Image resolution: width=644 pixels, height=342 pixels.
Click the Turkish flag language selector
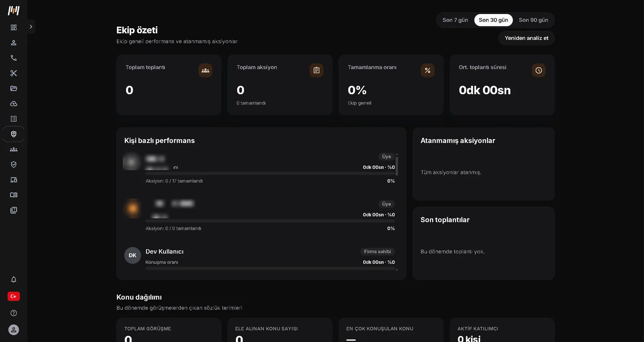(x=14, y=296)
